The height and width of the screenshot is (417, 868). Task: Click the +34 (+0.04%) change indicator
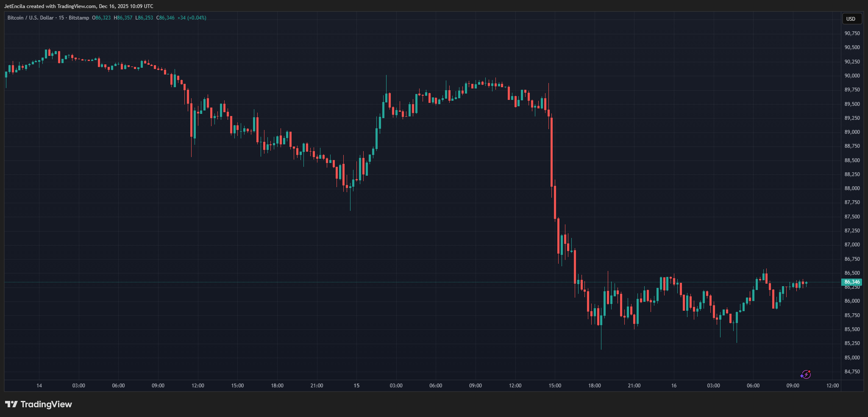click(x=192, y=18)
